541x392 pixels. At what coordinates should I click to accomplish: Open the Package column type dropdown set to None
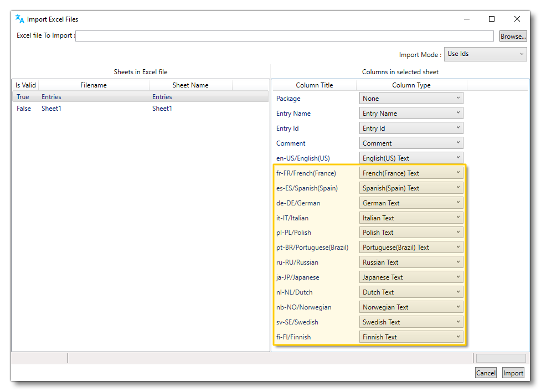click(411, 98)
